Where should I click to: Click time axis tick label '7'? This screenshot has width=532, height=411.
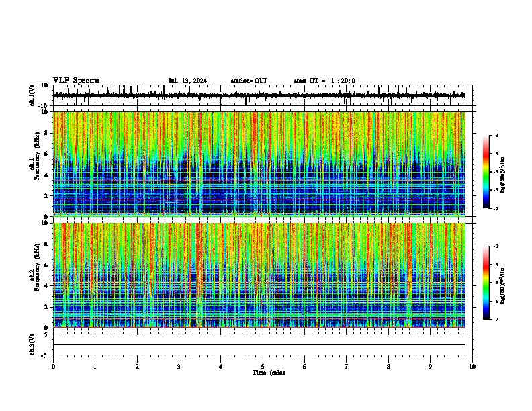347,367
